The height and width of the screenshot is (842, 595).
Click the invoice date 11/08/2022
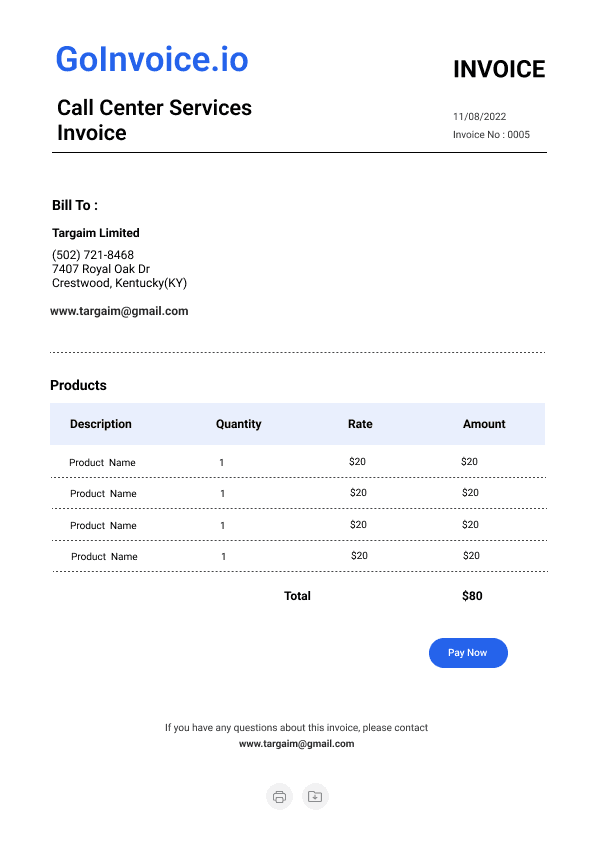479,117
